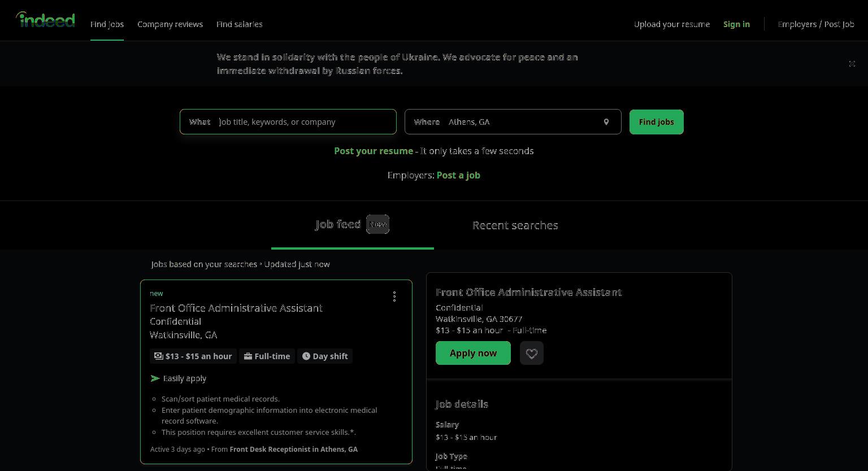Save job with the heart icon

click(532, 353)
